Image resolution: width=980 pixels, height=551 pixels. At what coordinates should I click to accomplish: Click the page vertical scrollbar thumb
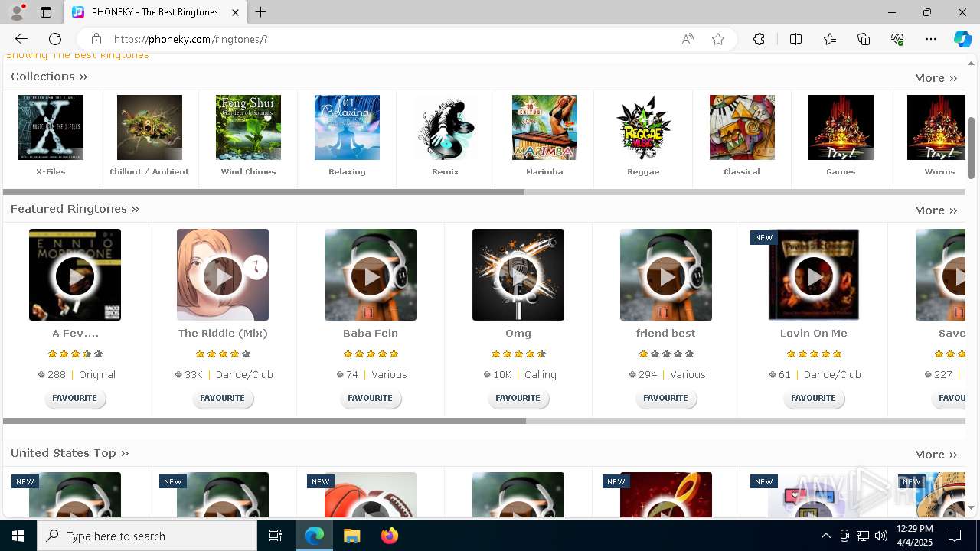click(972, 148)
